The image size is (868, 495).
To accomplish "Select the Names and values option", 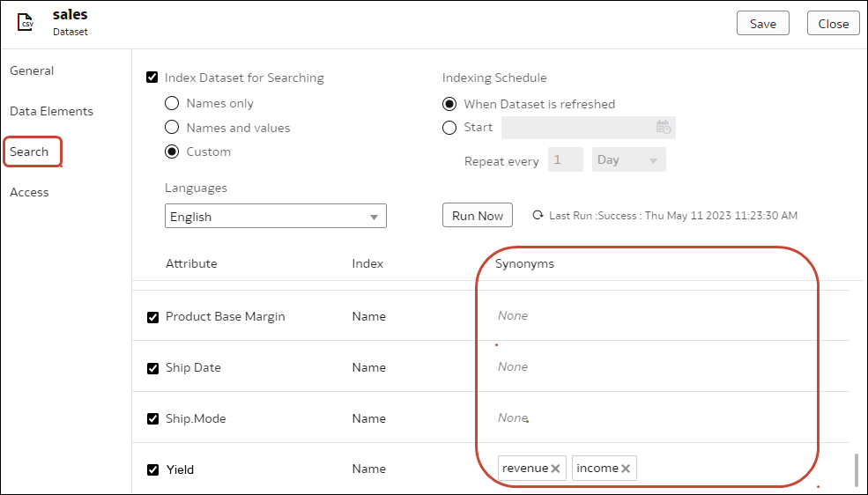I will click(x=172, y=127).
